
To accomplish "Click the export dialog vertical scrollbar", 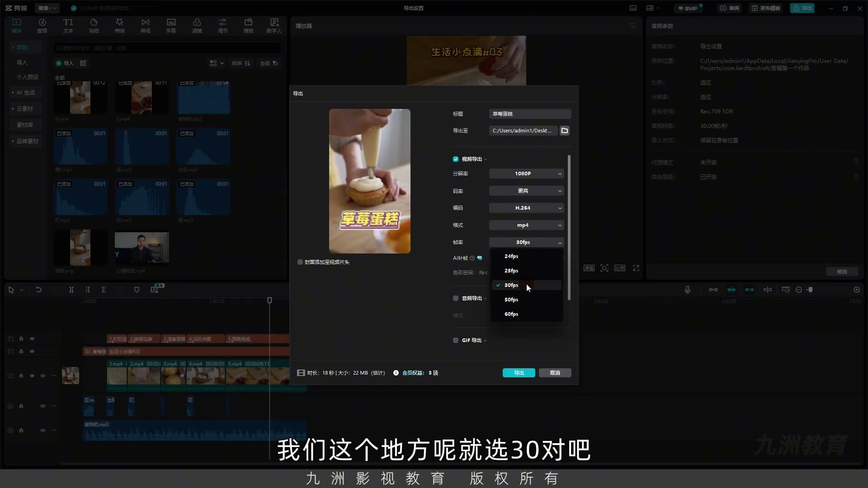I will [x=569, y=227].
